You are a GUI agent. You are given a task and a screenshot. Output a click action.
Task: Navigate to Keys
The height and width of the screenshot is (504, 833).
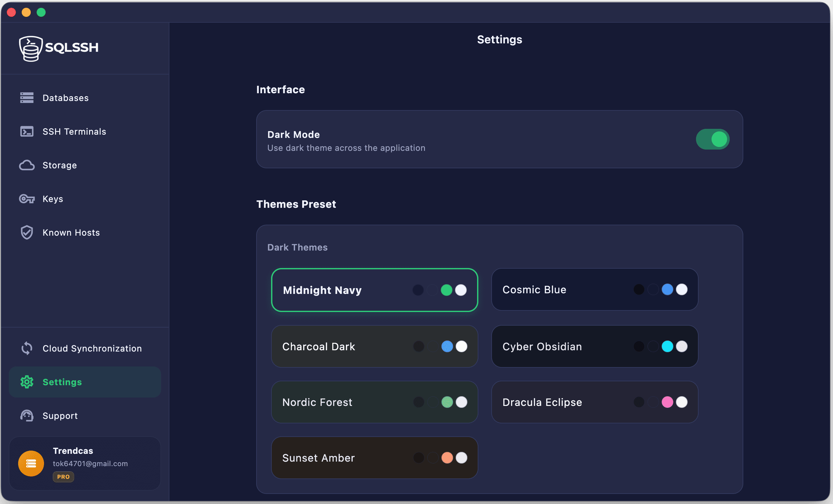pos(85,199)
